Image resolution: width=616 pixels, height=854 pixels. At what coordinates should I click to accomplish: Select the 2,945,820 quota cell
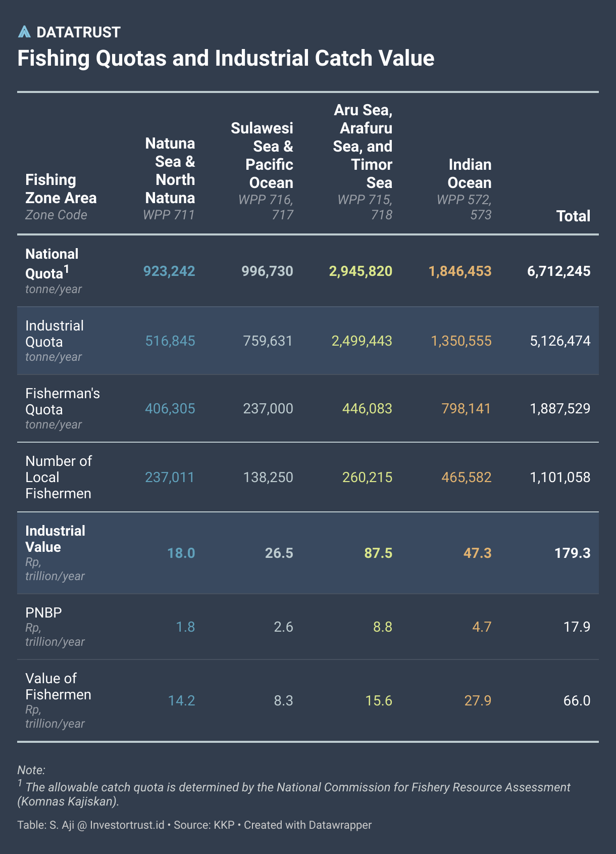click(x=361, y=271)
